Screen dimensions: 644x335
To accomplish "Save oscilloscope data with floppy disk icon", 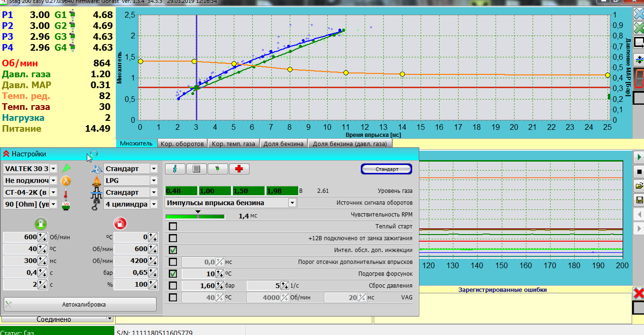I will click(639, 200).
